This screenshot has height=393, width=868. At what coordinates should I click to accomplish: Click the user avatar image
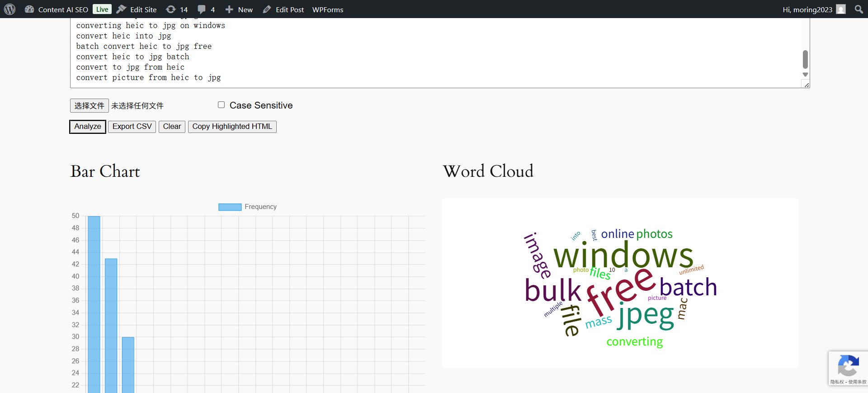(841, 9)
